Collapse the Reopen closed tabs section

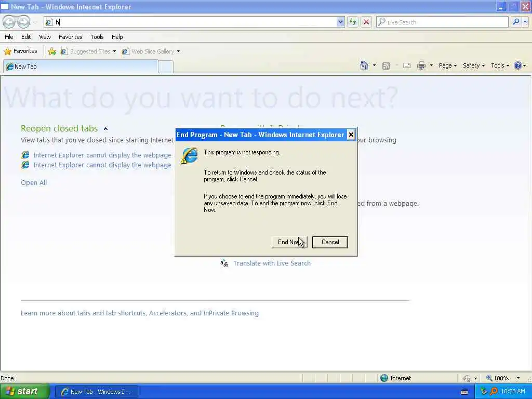coord(105,129)
